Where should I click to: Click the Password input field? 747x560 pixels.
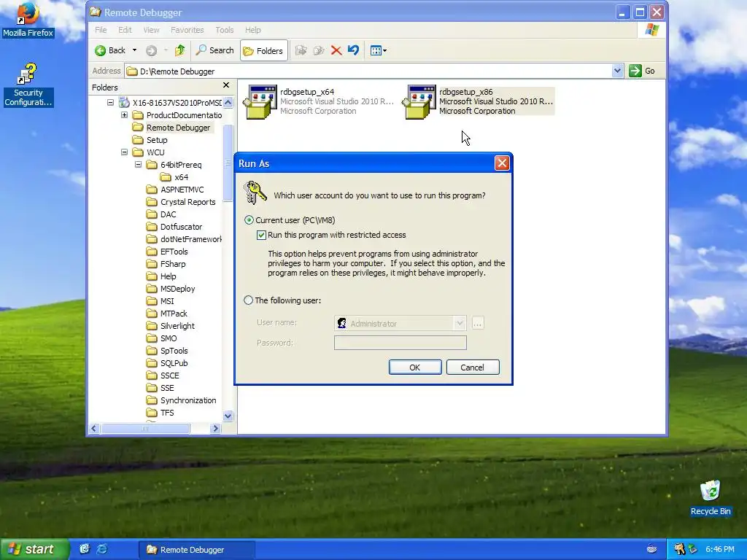[x=400, y=343]
